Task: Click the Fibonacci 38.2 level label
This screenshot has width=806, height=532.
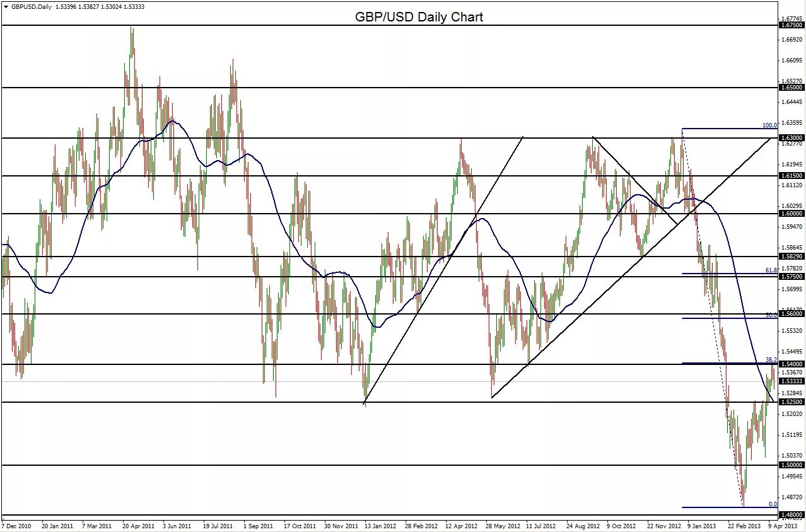Action: (x=771, y=359)
